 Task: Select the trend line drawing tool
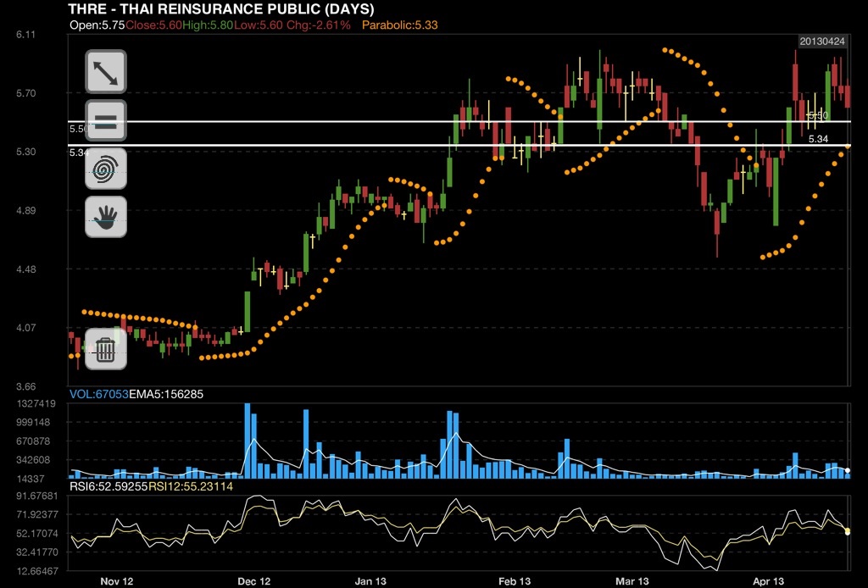[x=106, y=72]
